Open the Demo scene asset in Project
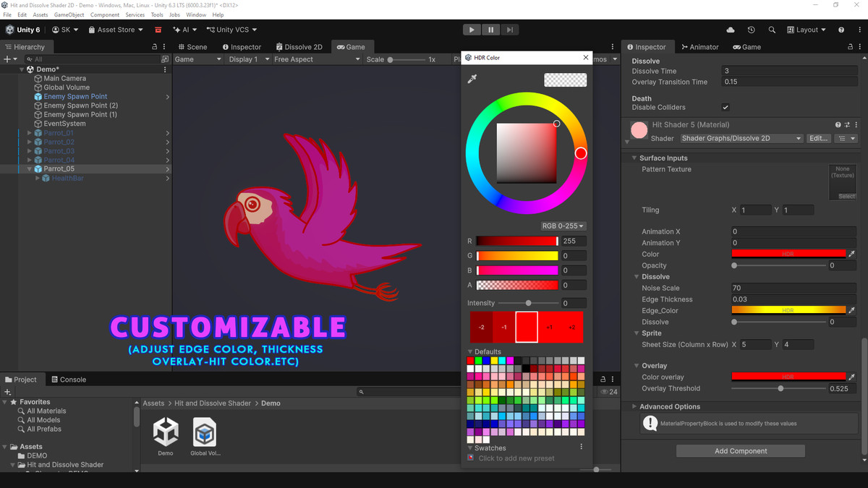Image resolution: width=868 pixels, height=488 pixels. (166, 436)
